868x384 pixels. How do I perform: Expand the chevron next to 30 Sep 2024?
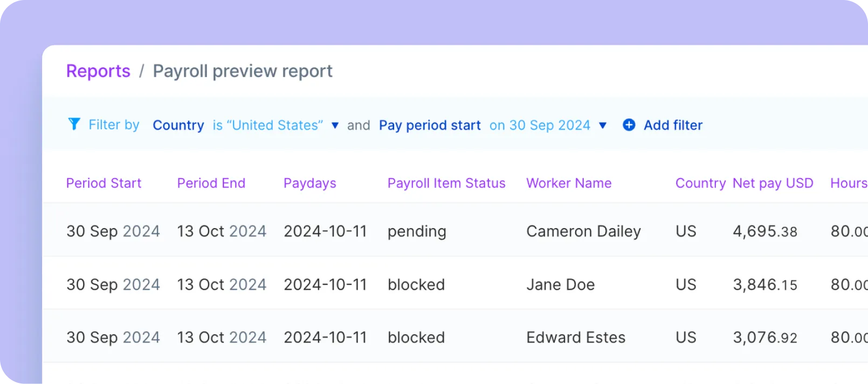603,125
